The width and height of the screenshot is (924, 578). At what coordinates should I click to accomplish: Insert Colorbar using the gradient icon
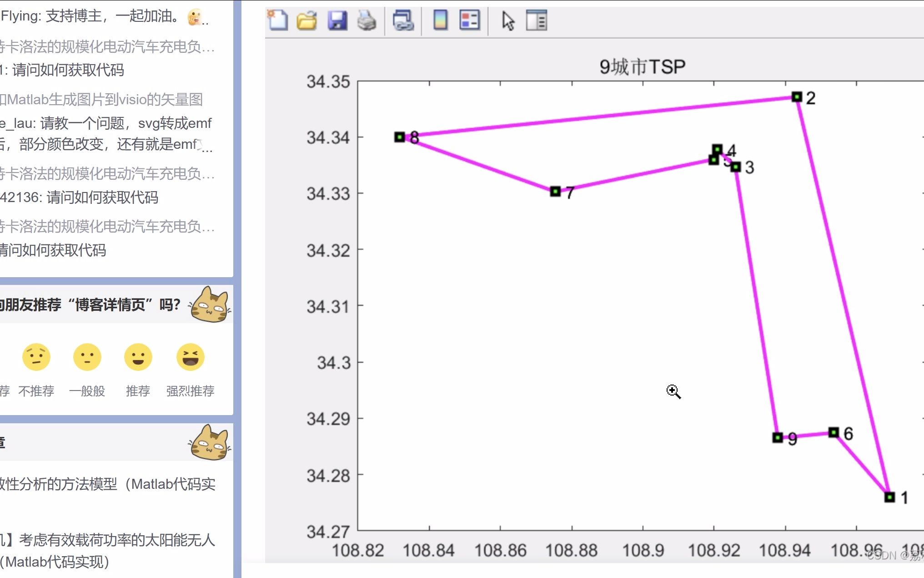tap(440, 20)
